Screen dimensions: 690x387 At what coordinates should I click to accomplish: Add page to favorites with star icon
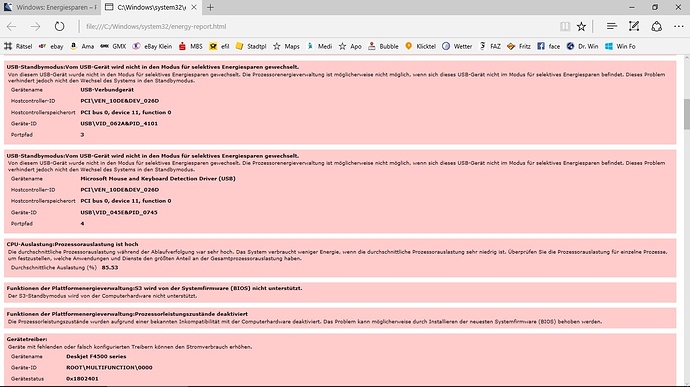[581, 26]
